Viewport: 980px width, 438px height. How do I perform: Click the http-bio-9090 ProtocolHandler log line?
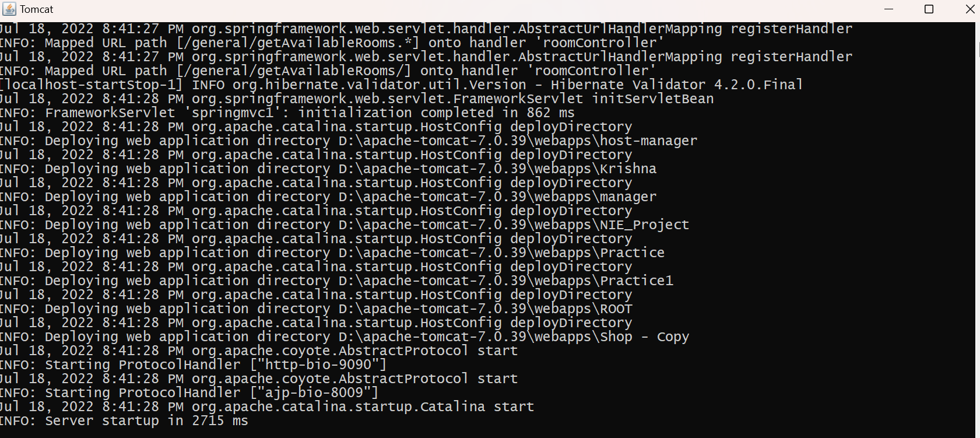click(192, 365)
